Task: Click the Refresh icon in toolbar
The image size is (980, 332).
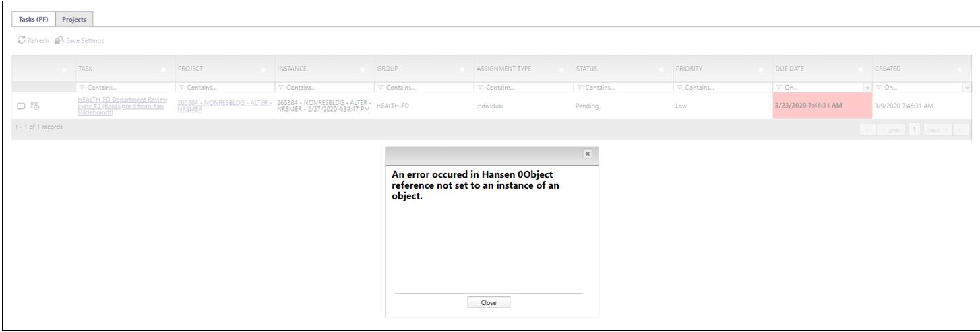Action: [21, 41]
